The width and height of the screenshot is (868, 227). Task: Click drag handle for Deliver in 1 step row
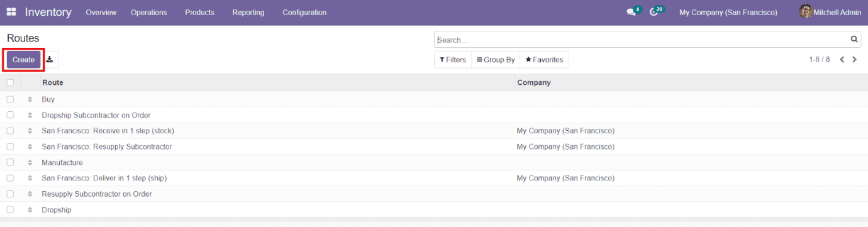(30, 178)
